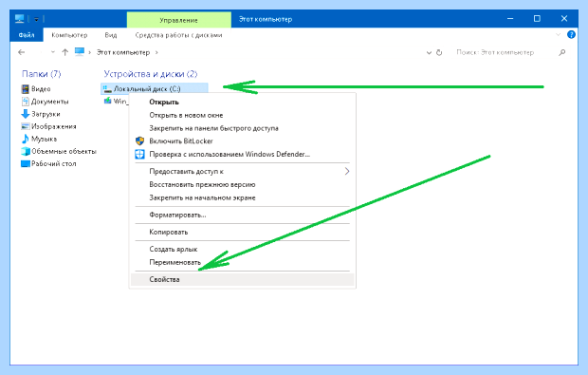The width and height of the screenshot is (588, 375).
Task: Choose Открыть в новом окне
Action: click(x=242, y=115)
